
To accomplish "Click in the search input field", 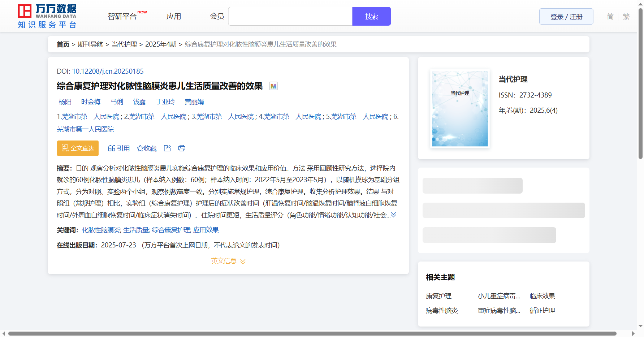I will pos(290,17).
